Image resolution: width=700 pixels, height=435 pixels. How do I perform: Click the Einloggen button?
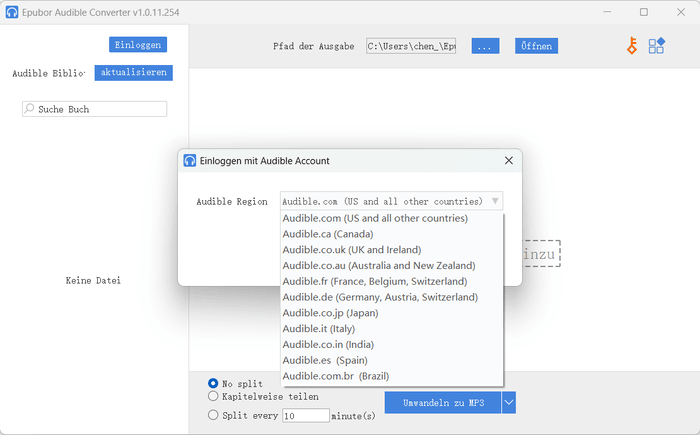point(138,45)
